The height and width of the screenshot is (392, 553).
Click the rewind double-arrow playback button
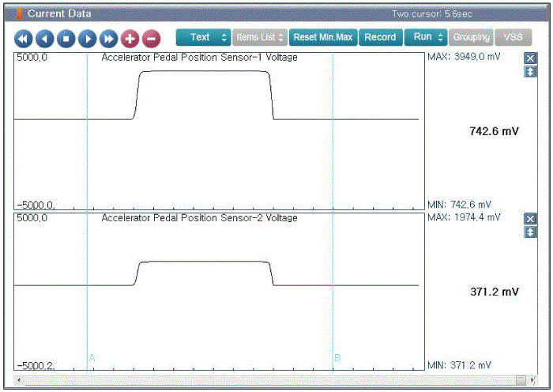pos(24,39)
